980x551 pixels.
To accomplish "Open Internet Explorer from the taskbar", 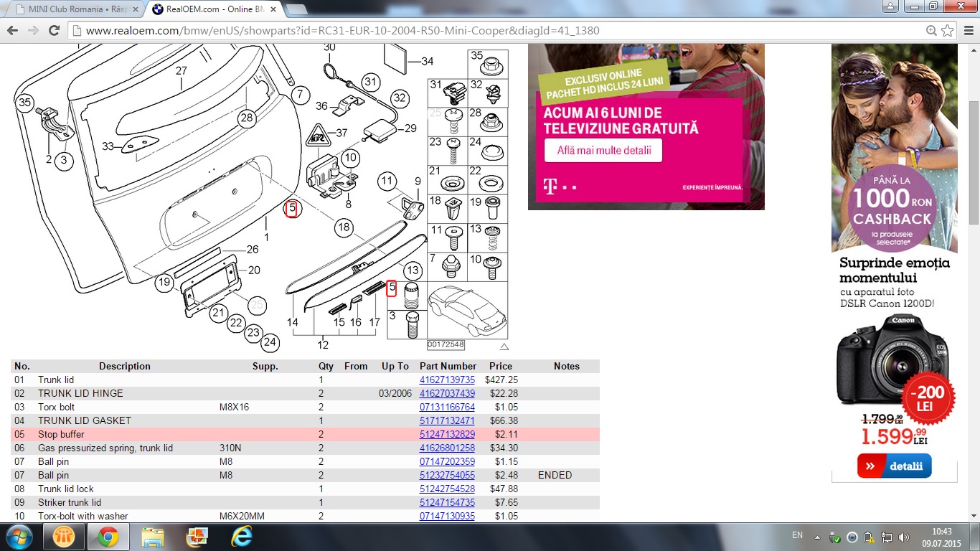I will pos(242,537).
